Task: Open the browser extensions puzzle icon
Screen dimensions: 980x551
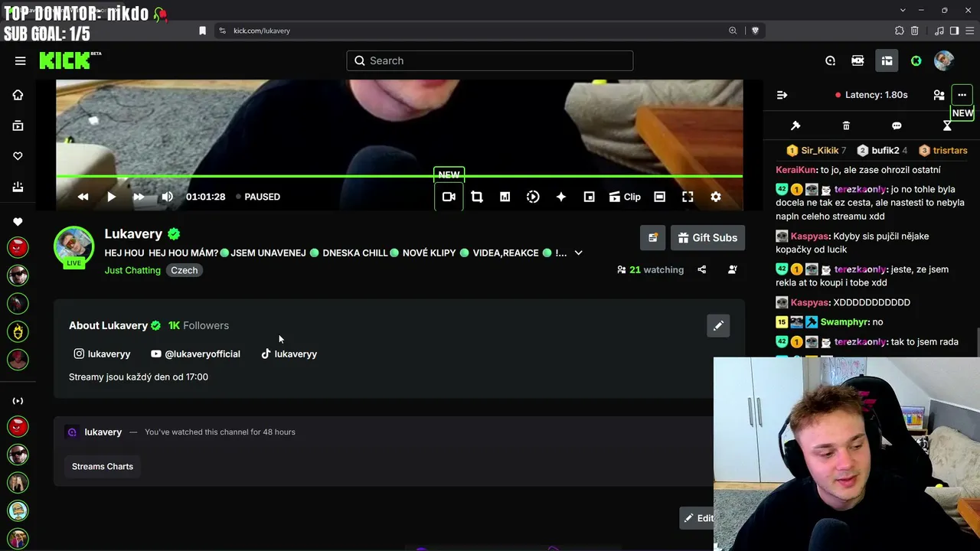Action: [x=900, y=31]
